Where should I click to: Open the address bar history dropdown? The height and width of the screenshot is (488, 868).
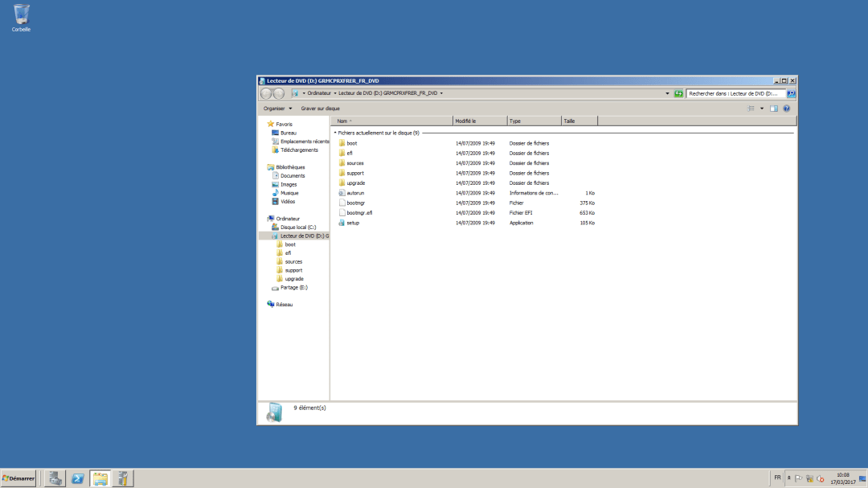(x=665, y=93)
